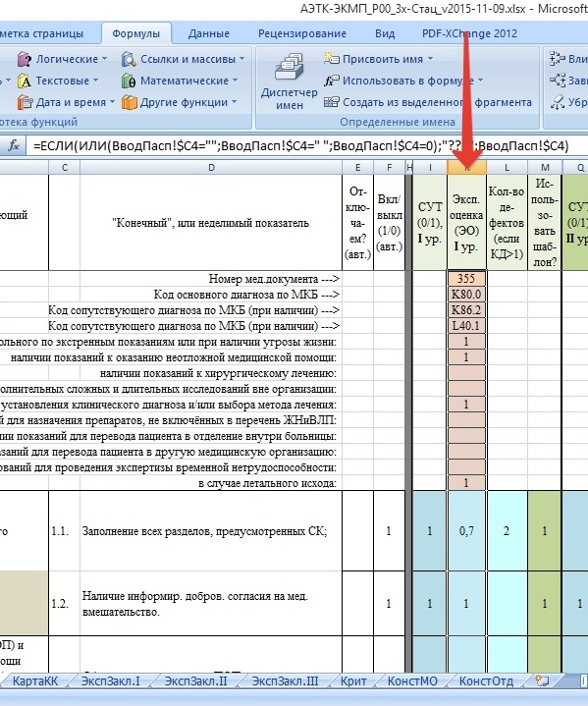Click the Номер мед.документа label cell

pyautogui.click(x=274, y=279)
